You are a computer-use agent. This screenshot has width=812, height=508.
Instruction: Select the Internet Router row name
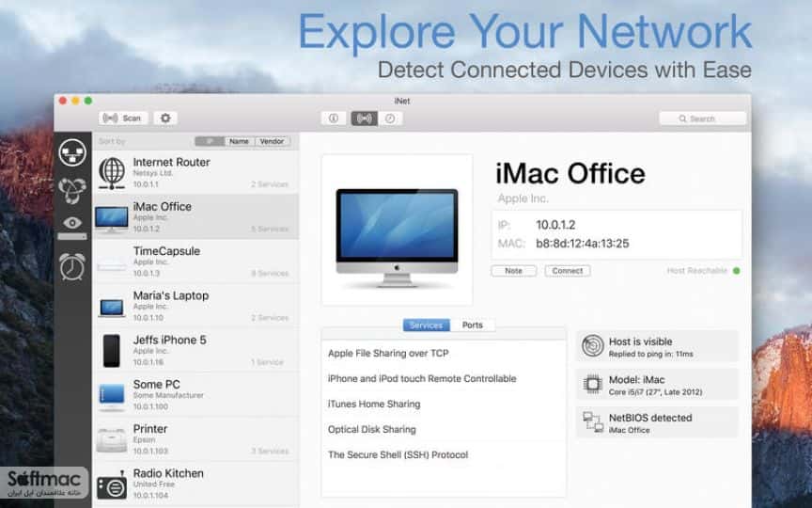click(171, 162)
